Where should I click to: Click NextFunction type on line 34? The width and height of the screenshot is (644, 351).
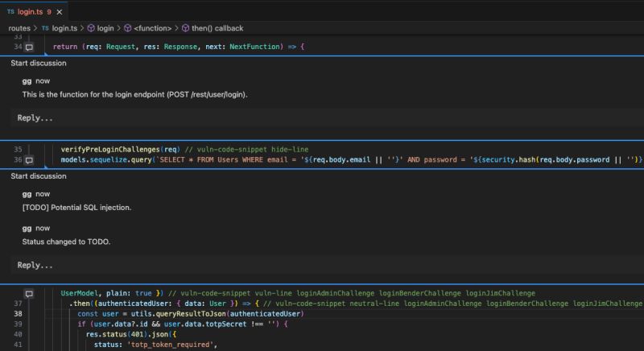click(x=254, y=47)
